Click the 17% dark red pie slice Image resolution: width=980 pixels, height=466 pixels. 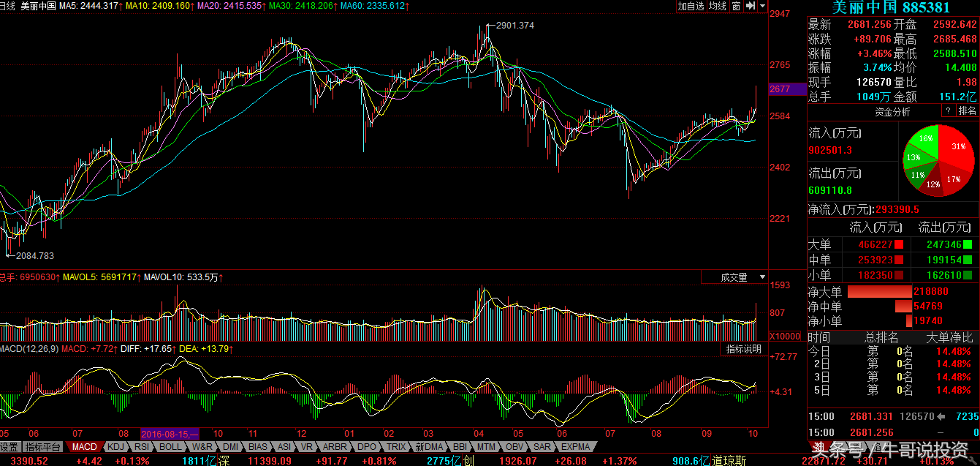[x=954, y=179]
